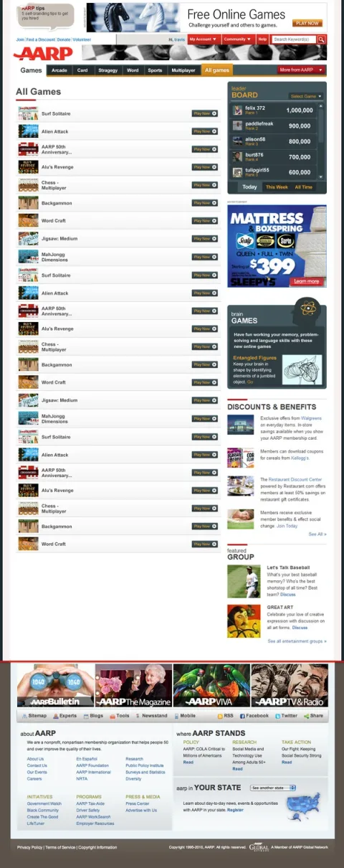Open the Facebook icon in footer
Viewport: 344px width, 868px height.
[242, 716]
